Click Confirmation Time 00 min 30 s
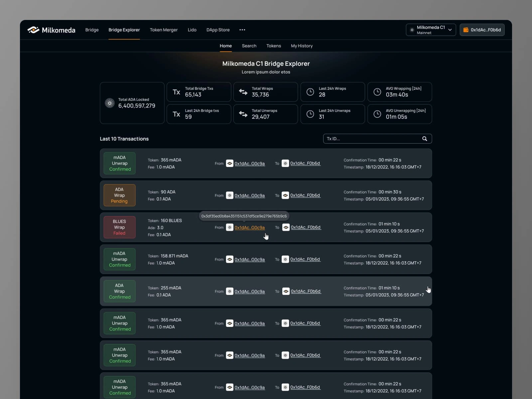532x399 pixels. [x=372, y=192]
